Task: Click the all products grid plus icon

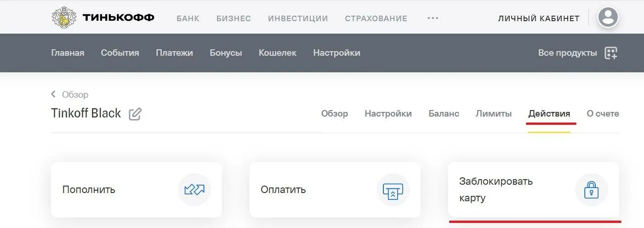Action: pos(611,53)
